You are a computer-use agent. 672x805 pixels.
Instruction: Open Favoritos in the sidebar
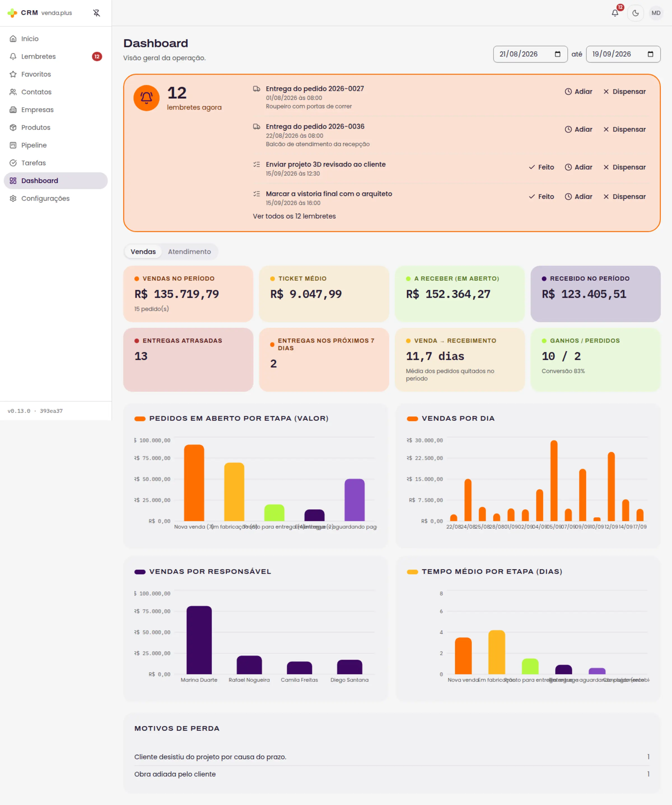[55, 74]
